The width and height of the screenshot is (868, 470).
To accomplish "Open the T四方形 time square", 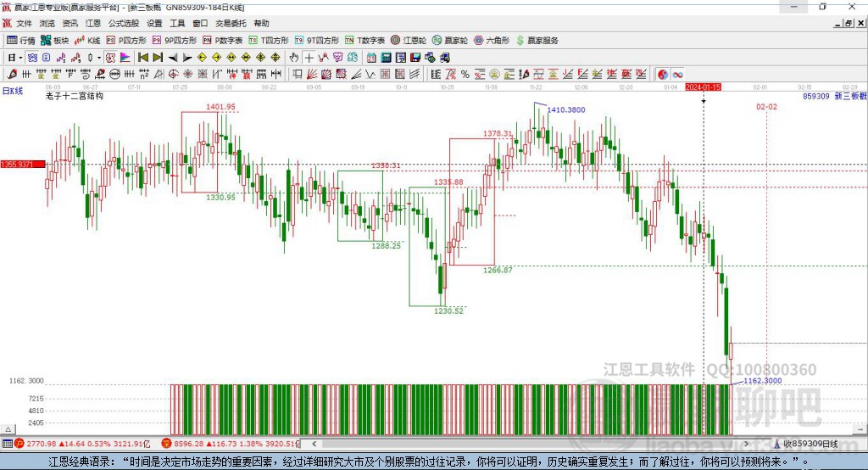I will pyautogui.click(x=269, y=41).
